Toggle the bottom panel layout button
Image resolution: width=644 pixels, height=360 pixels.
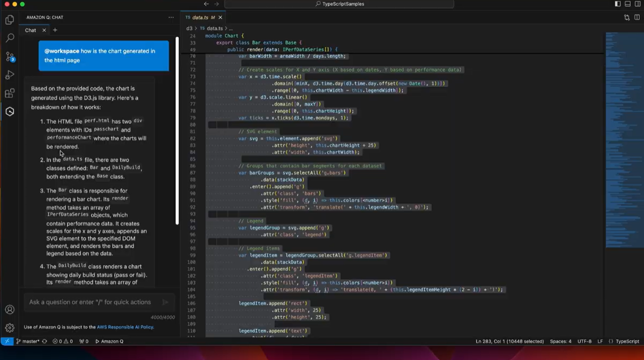click(628, 4)
